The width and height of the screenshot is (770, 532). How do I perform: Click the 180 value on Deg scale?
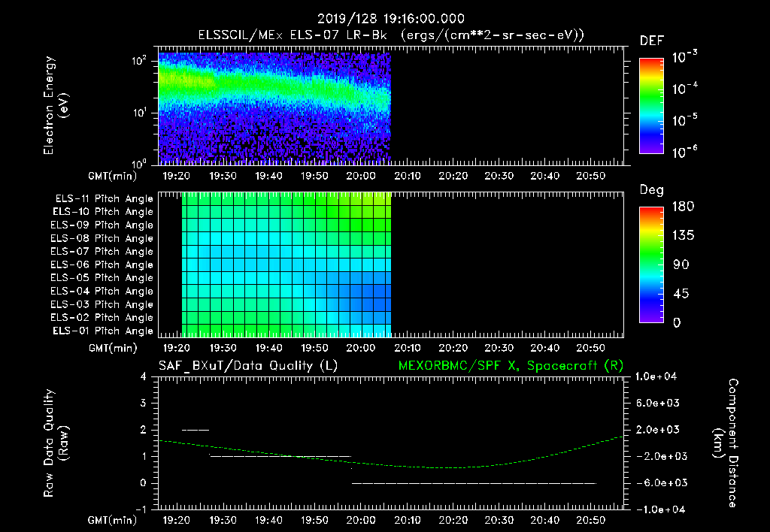tap(683, 206)
